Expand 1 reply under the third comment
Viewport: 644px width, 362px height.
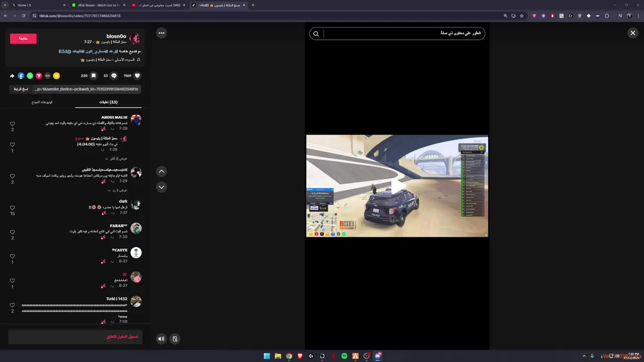[x=117, y=191]
